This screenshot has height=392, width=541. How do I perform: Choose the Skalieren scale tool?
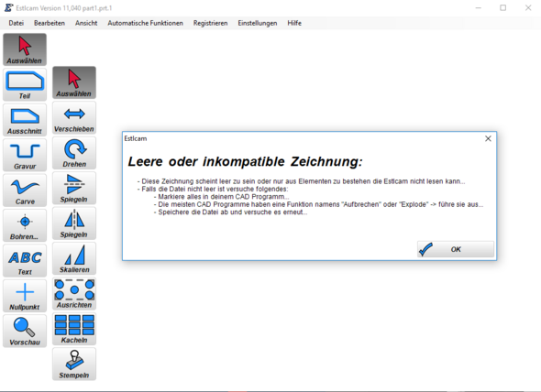click(x=74, y=258)
